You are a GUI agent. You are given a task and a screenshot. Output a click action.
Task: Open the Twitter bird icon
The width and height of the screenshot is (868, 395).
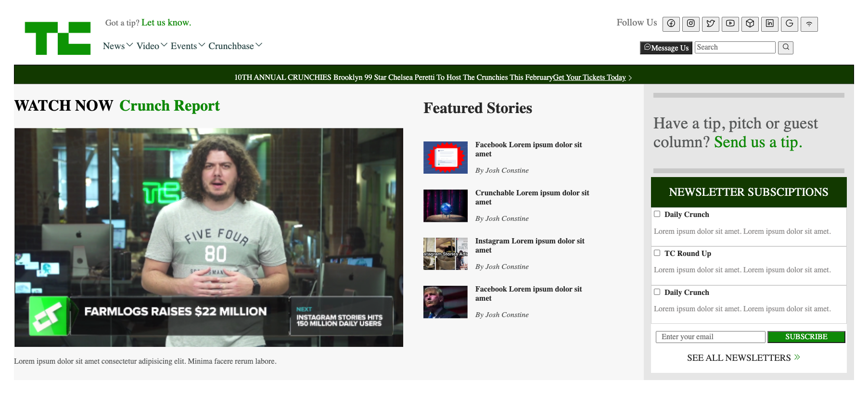pos(710,24)
